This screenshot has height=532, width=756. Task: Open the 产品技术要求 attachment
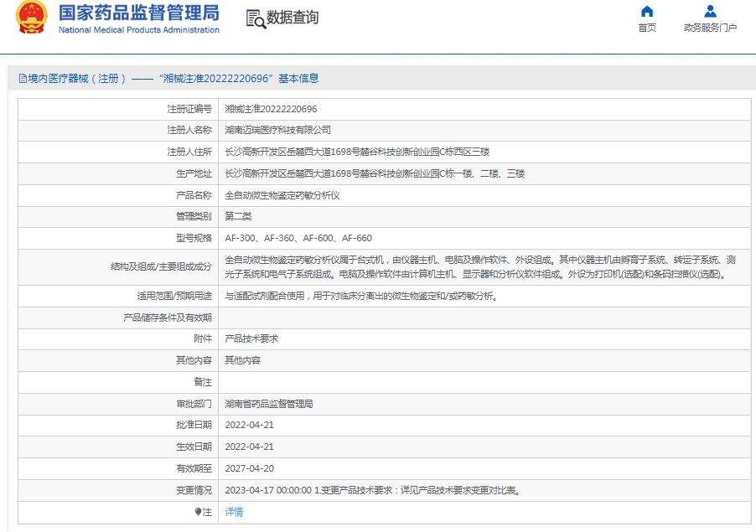[x=251, y=338]
